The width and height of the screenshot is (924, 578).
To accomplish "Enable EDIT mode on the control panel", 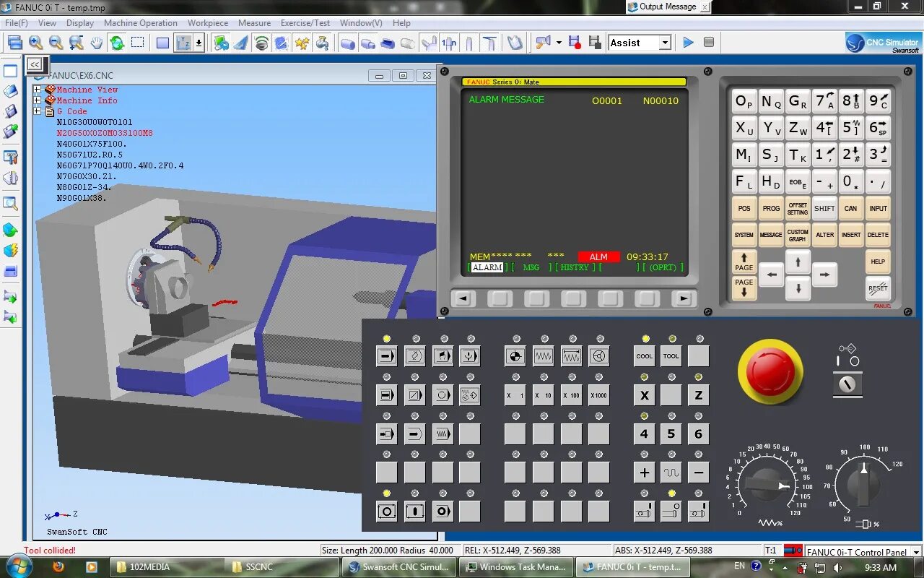I will pos(415,355).
